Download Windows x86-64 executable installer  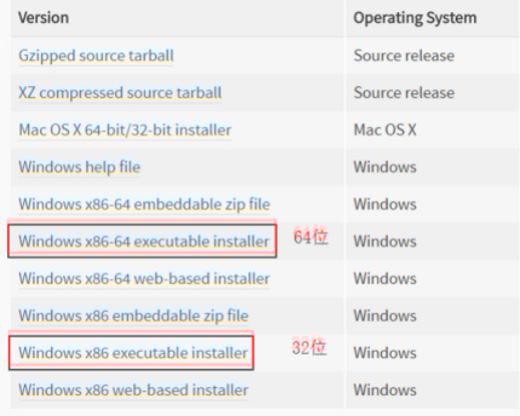(144, 241)
